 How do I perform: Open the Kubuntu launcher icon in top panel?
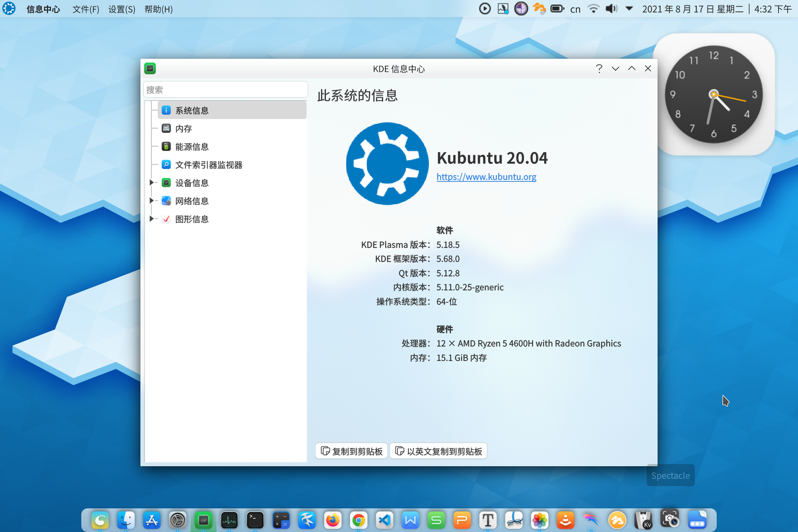pyautogui.click(x=9, y=8)
